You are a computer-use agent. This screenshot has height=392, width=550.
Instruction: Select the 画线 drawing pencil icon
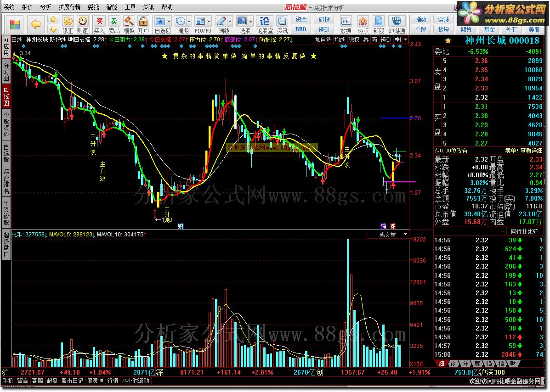[x=221, y=22]
